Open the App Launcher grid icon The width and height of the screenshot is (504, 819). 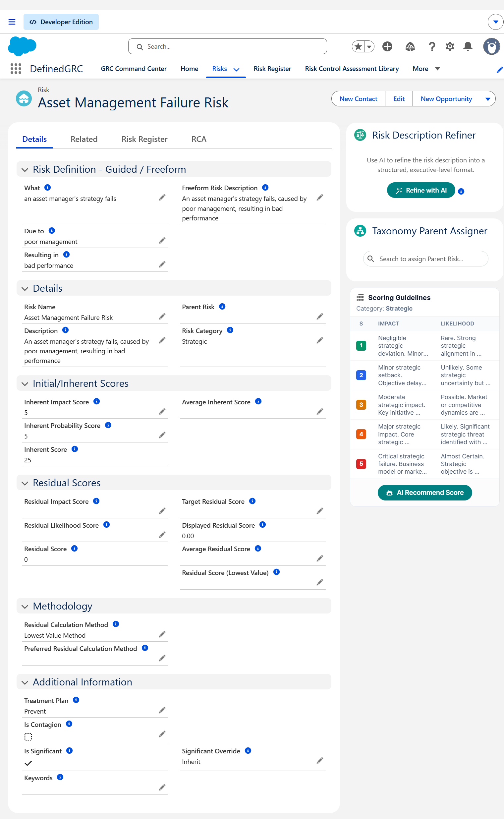[x=16, y=69]
